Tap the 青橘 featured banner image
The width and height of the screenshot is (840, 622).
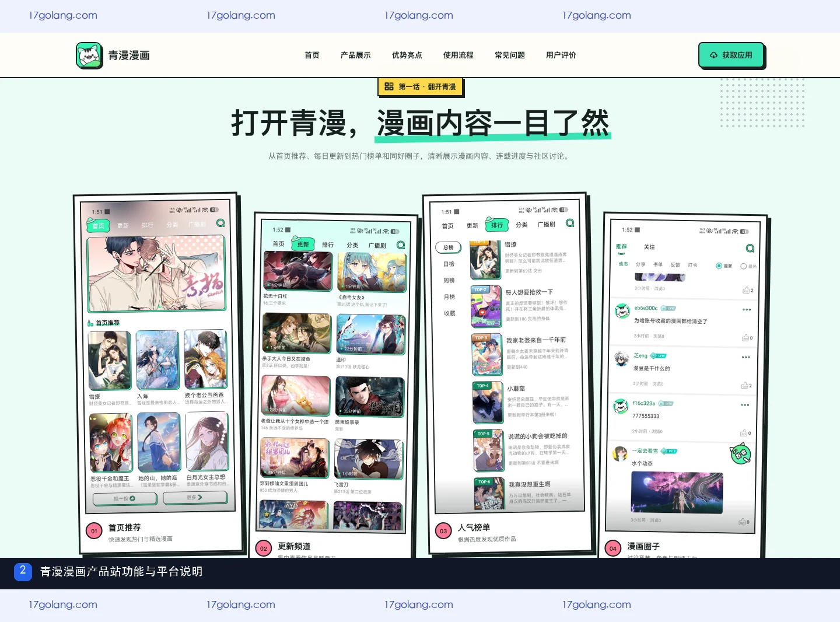coord(156,272)
